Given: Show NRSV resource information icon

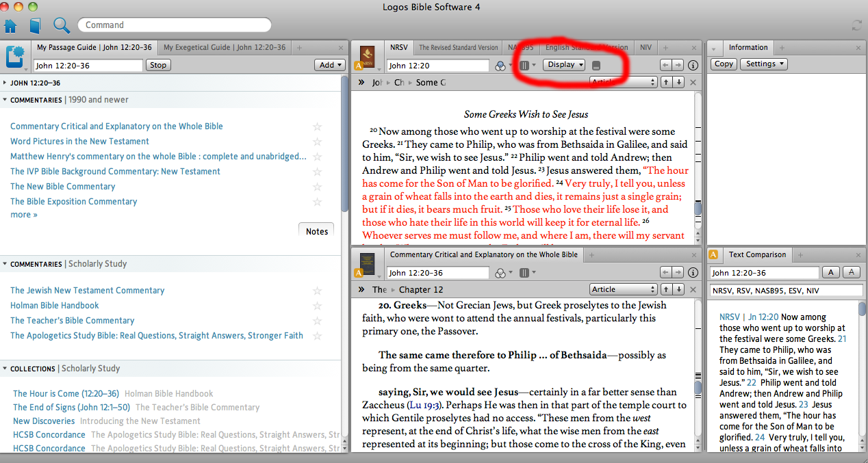Looking at the screenshot, I should pyautogui.click(x=693, y=66).
